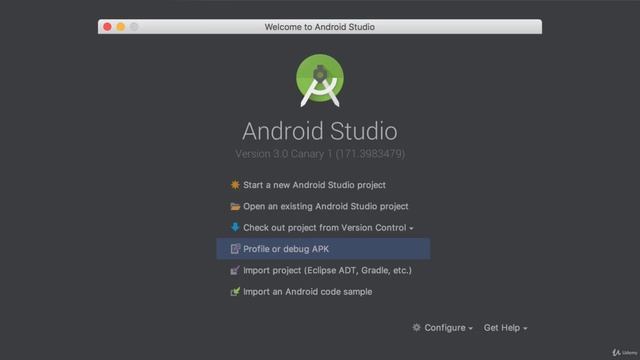Click the Android Studio heading text
This screenshot has width=640, height=360.
point(320,131)
